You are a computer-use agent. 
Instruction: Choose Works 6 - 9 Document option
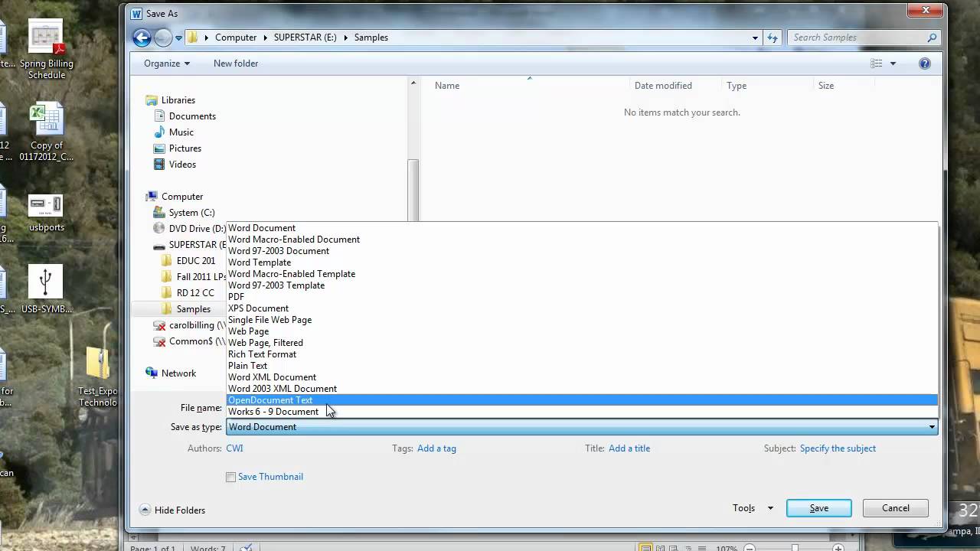pos(582,412)
